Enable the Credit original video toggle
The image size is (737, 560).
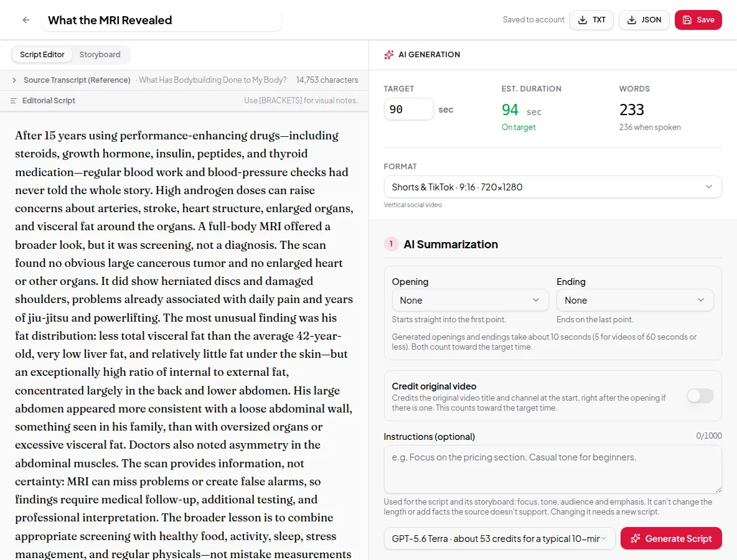(700, 396)
